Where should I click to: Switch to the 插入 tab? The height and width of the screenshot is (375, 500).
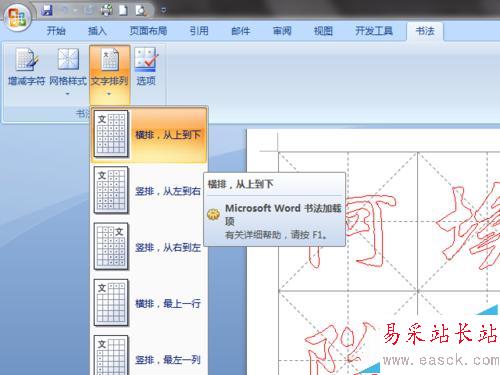coord(97,31)
